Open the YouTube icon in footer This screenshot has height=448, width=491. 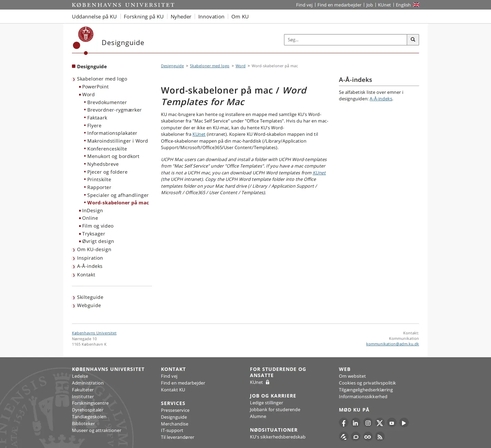coord(392,423)
